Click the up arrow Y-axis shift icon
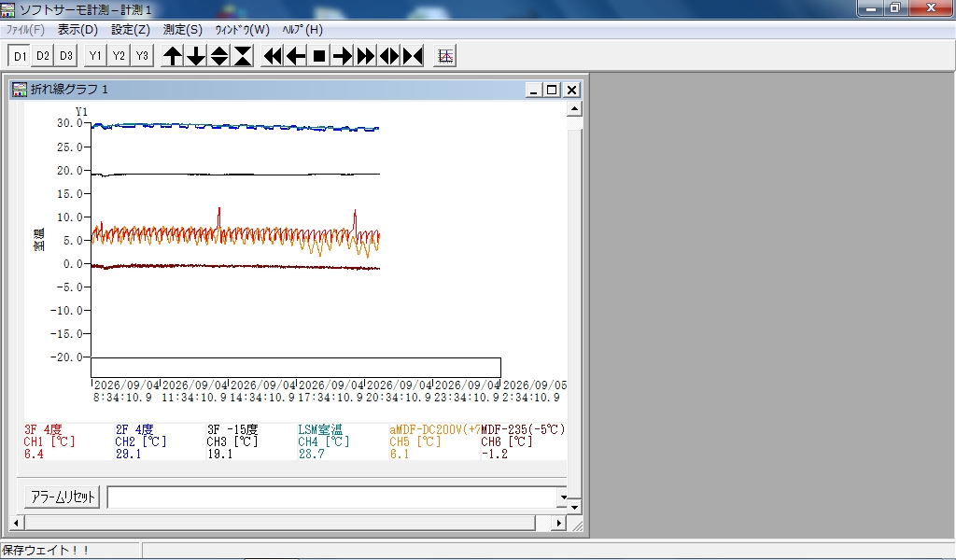 173,56
